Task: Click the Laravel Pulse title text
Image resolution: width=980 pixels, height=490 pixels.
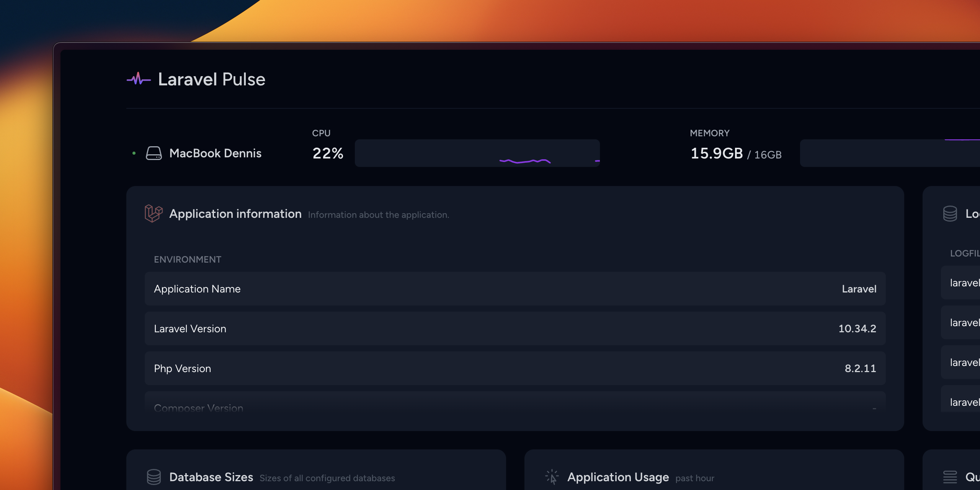Action: [x=212, y=79]
